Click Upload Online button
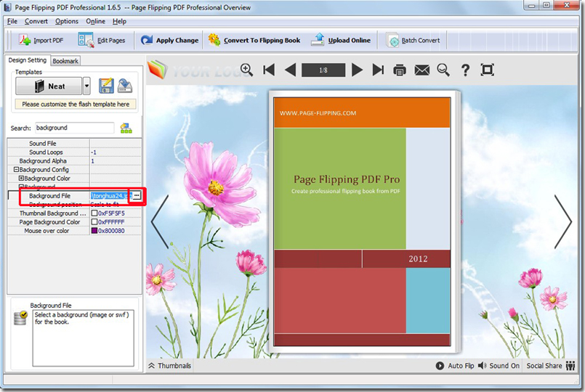Screen dimensions: 585x392 coord(341,40)
